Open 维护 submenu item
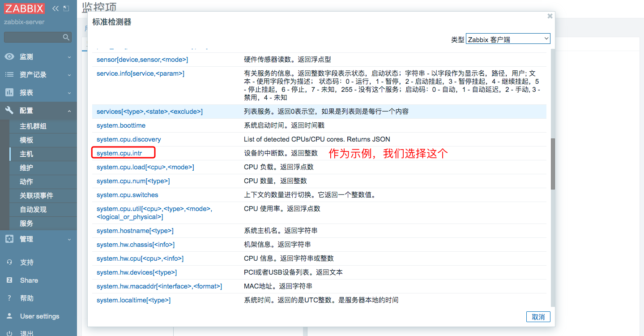The image size is (644, 336). 26,168
